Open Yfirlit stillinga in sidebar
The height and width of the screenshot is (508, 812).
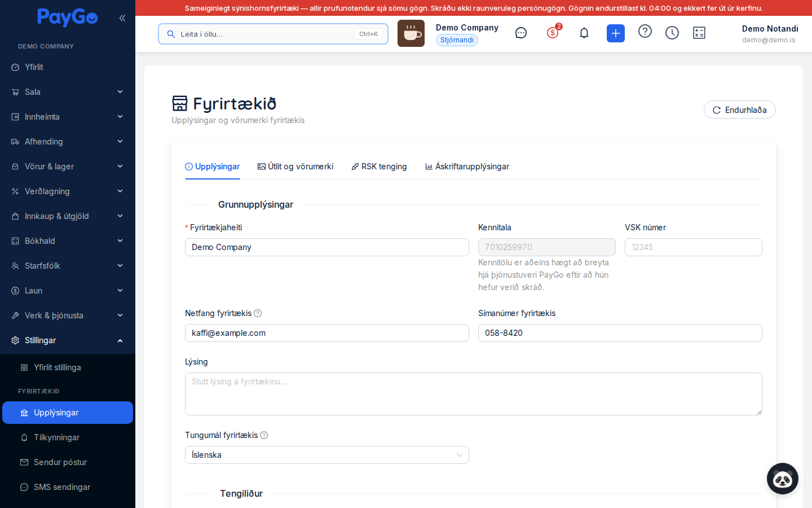click(68, 367)
